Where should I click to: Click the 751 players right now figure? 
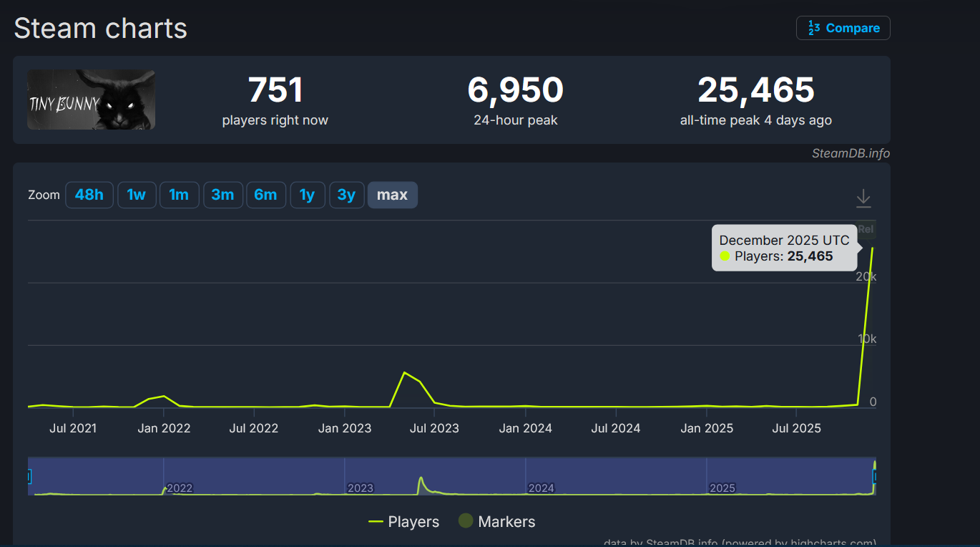275,90
